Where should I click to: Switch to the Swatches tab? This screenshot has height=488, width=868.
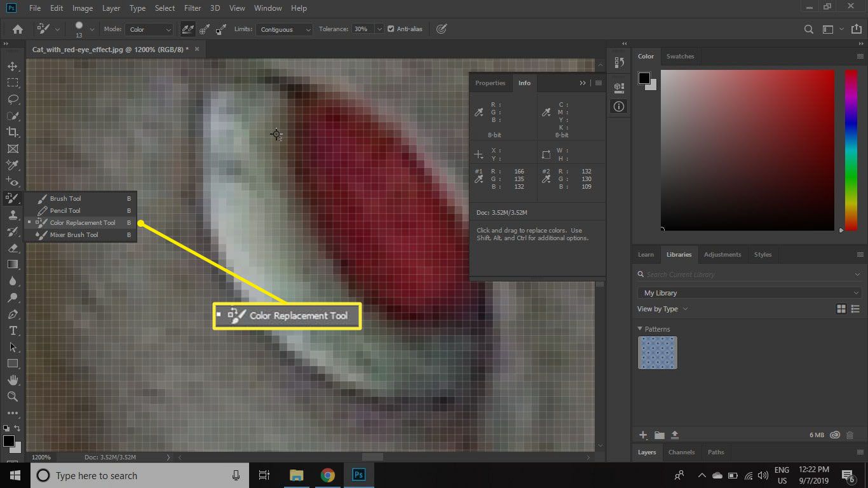(680, 56)
